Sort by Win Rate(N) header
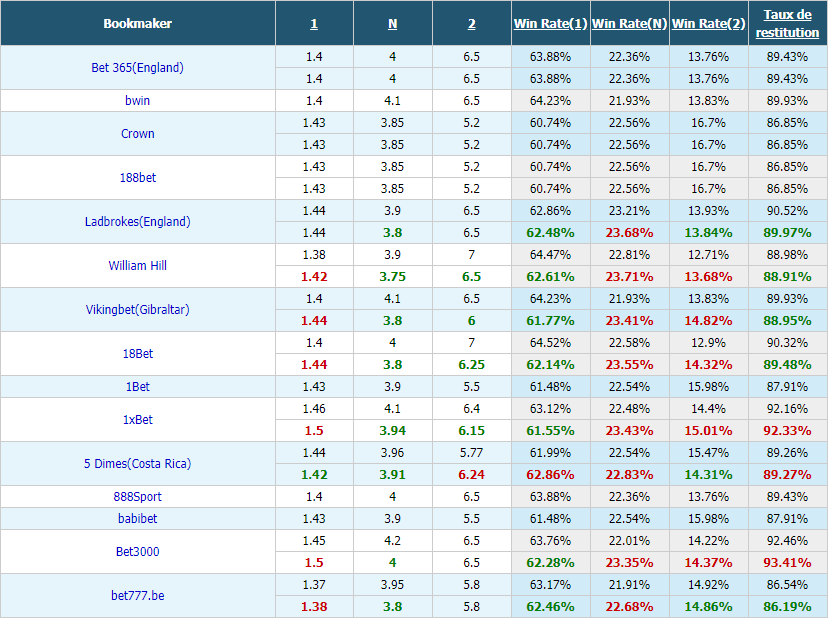Image resolution: width=828 pixels, height=618 pixels. point(629,24)
